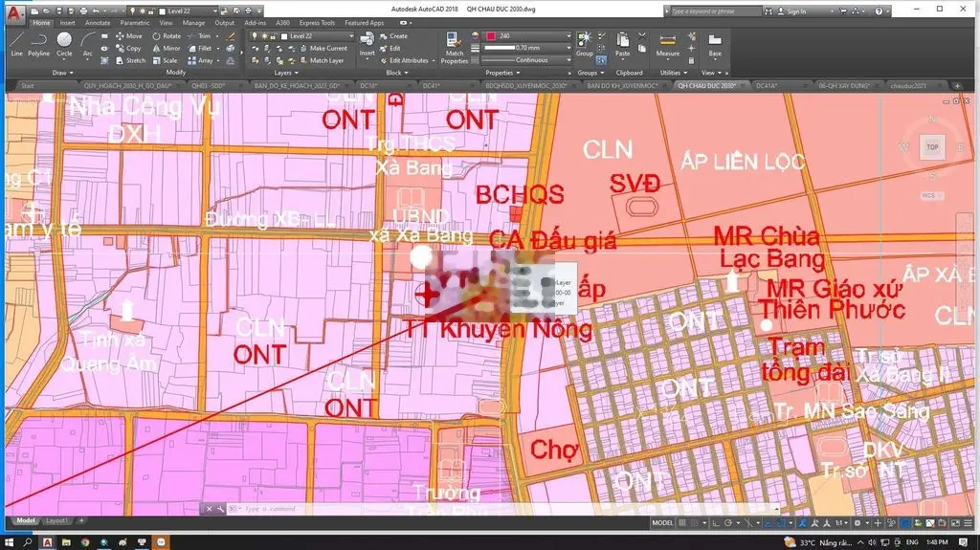Screen dimensions: 980x550
Task: Click the red object color swatch
Action: point(491,36)
